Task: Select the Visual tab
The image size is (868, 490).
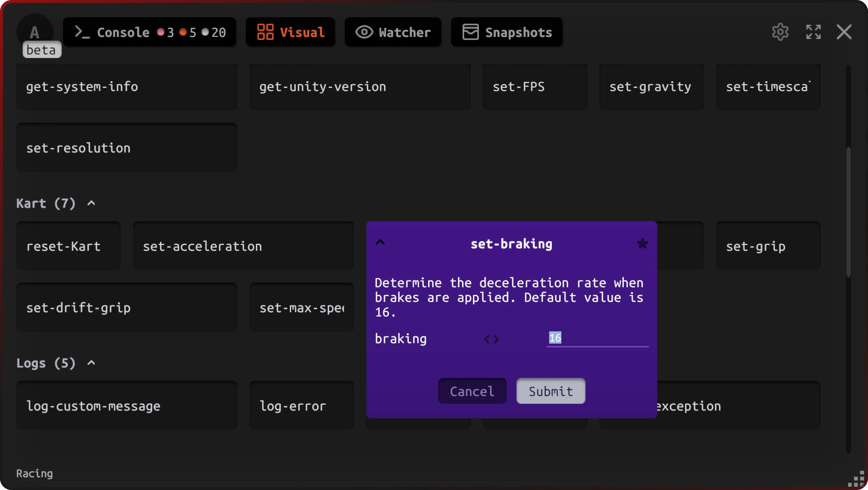Action: [x=290, y=32]
